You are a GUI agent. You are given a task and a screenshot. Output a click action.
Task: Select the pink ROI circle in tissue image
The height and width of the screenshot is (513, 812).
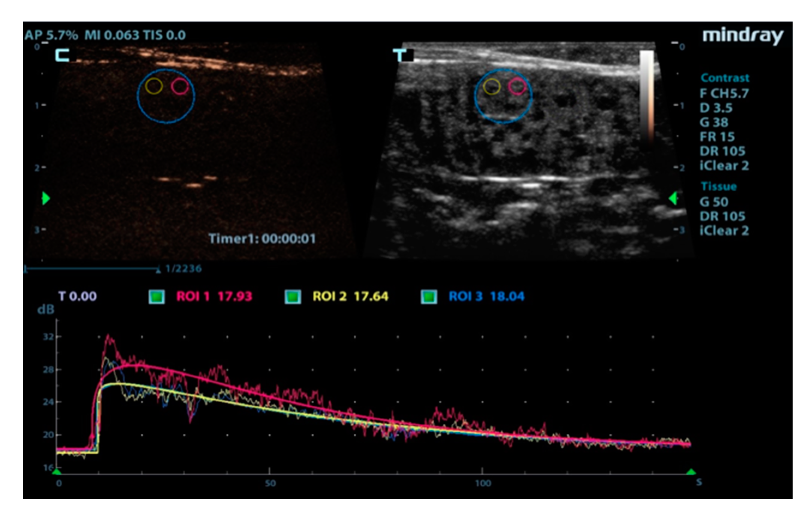point(517,86)
